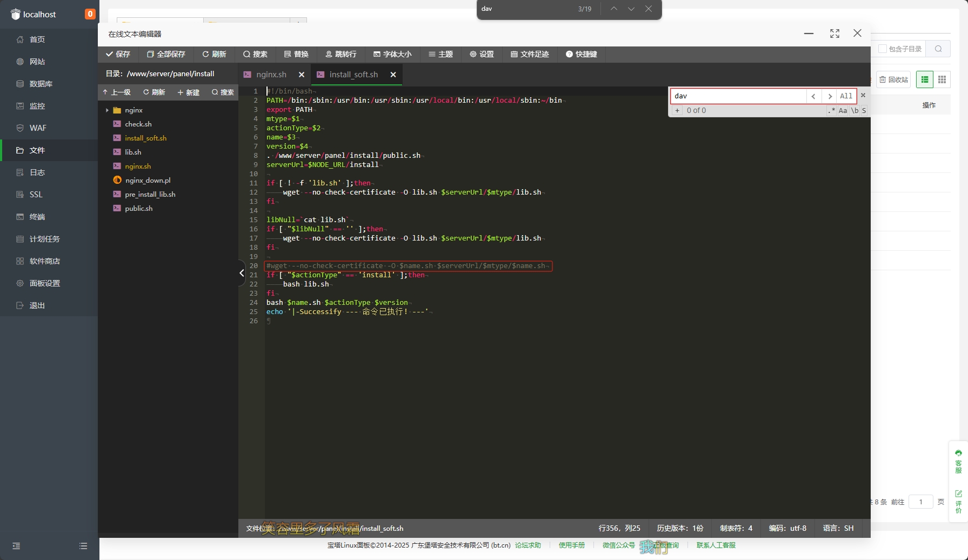This screenshot has height=560, width=968.
Task: Open the Jump to line tool
Action: [341, 54]
